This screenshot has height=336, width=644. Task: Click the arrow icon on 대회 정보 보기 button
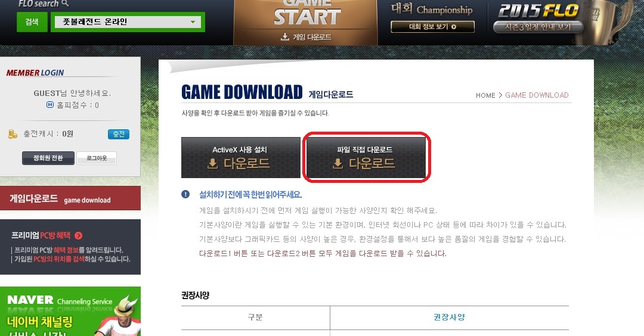click(454, 27)
